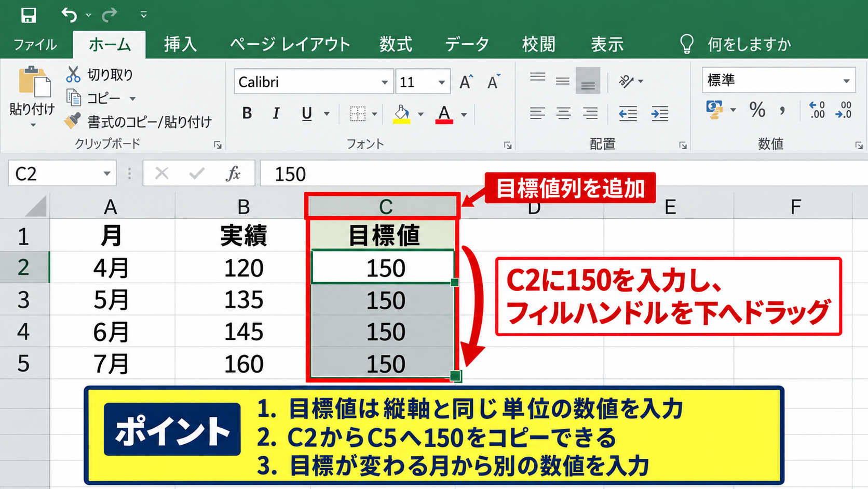Open Customize Quick Access Toolbar dropdown
Viewport: 868px width, 489px height.
click(144, 15)
